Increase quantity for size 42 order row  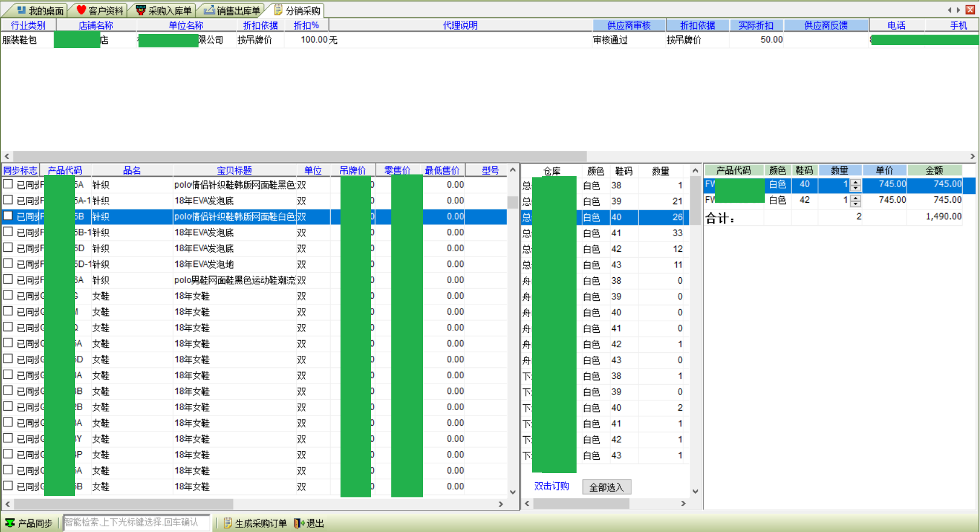(856, 198)
